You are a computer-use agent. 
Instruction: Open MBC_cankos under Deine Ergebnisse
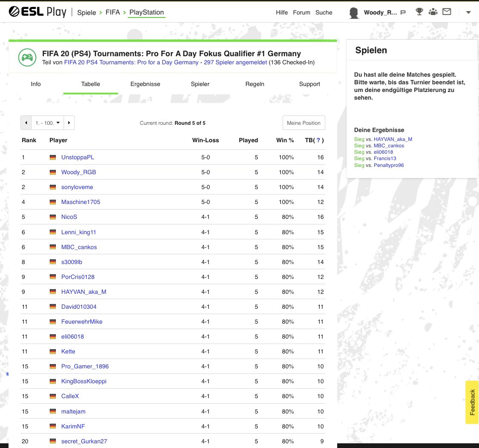389,146
